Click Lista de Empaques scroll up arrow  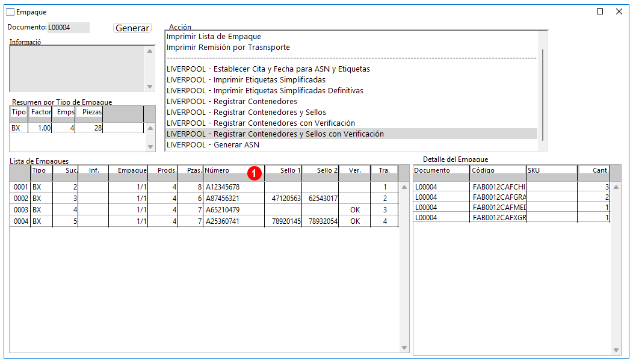404,187
